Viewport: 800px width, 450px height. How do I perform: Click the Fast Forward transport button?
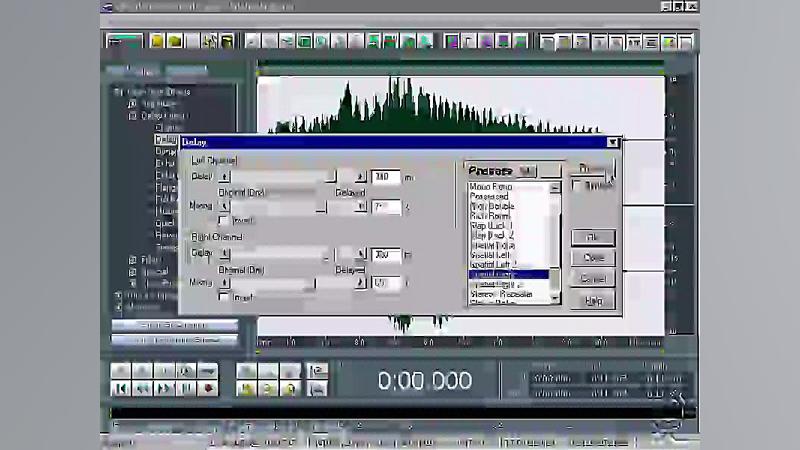(x=164, y=389)
